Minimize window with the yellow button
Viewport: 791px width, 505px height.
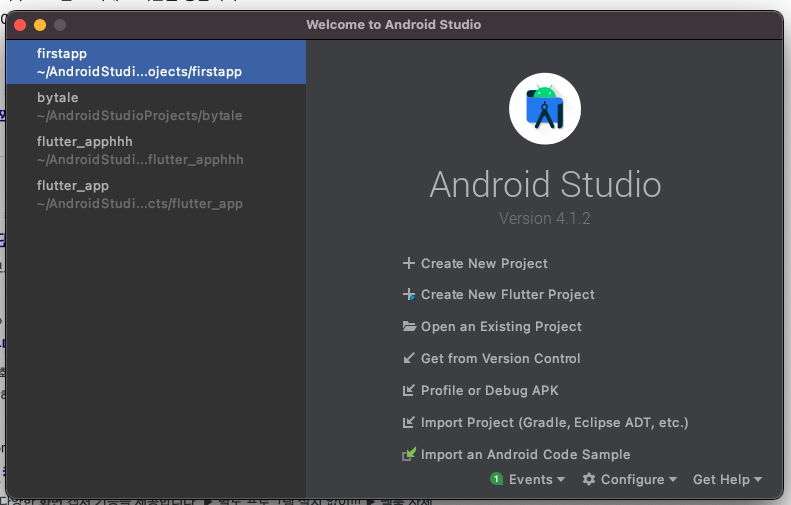coord(40,25)
